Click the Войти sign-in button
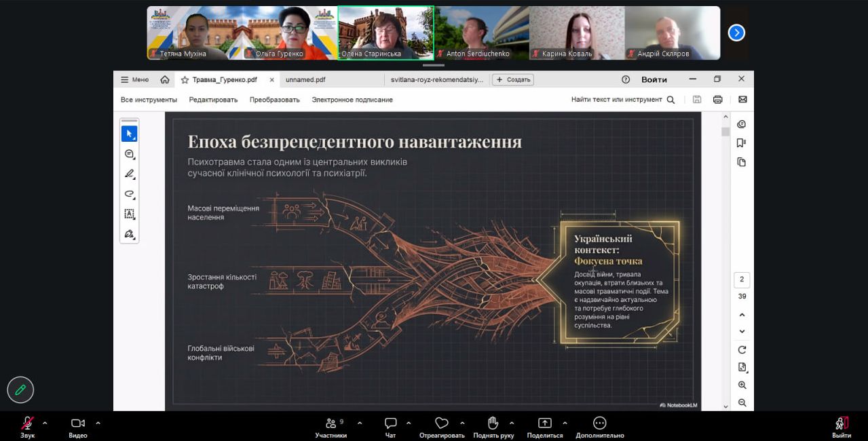The height and width of the screenshot is (441, 868). [654, 79]
